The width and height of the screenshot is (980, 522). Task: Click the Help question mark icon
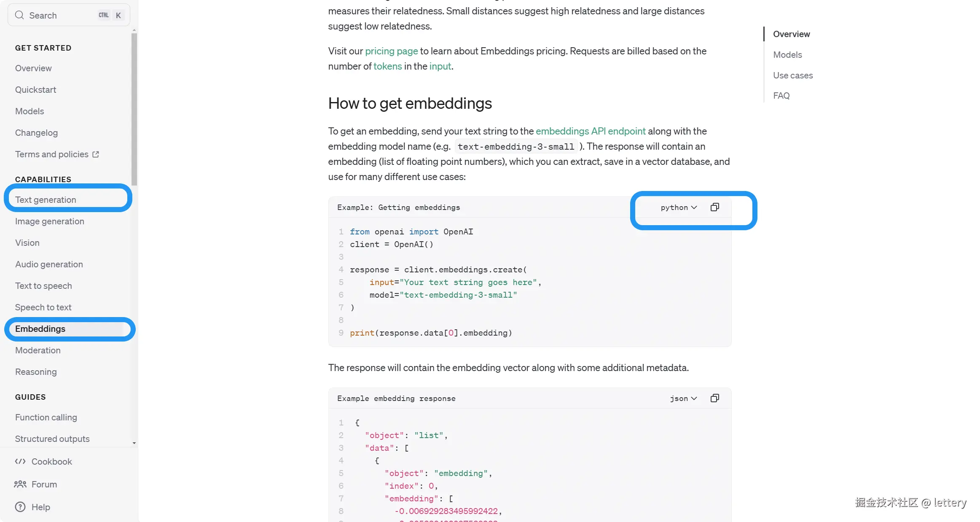pos(20,507)
